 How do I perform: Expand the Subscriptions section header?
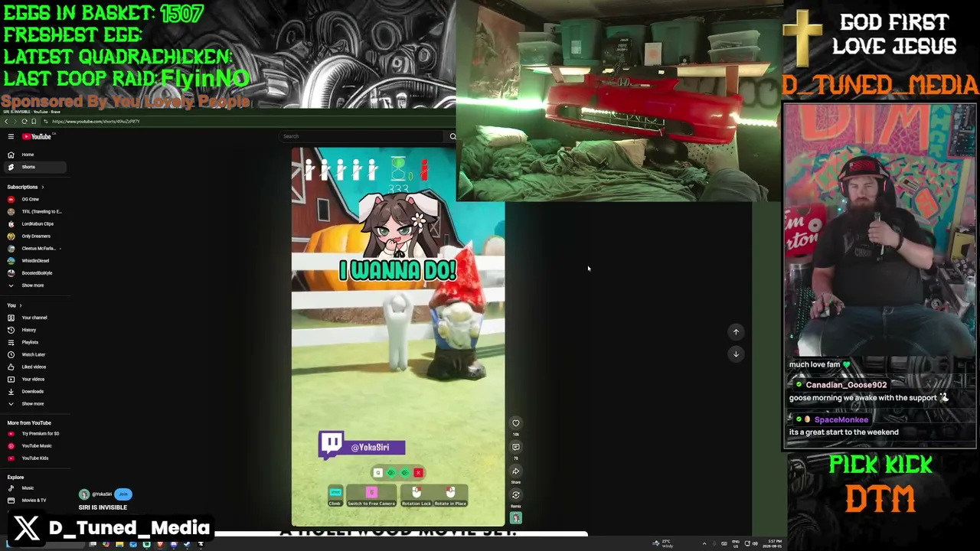(x=25, y=187)
